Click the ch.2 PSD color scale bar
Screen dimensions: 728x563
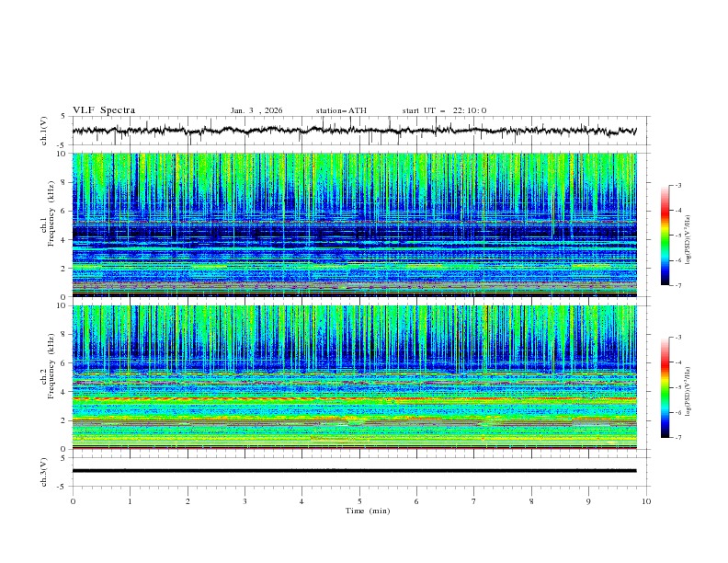coord(665,387)
